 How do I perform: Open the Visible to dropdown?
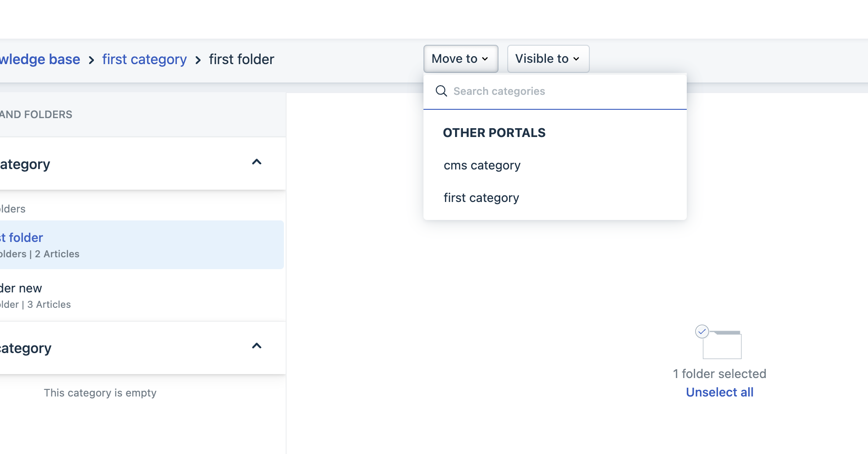click(548, 59)
